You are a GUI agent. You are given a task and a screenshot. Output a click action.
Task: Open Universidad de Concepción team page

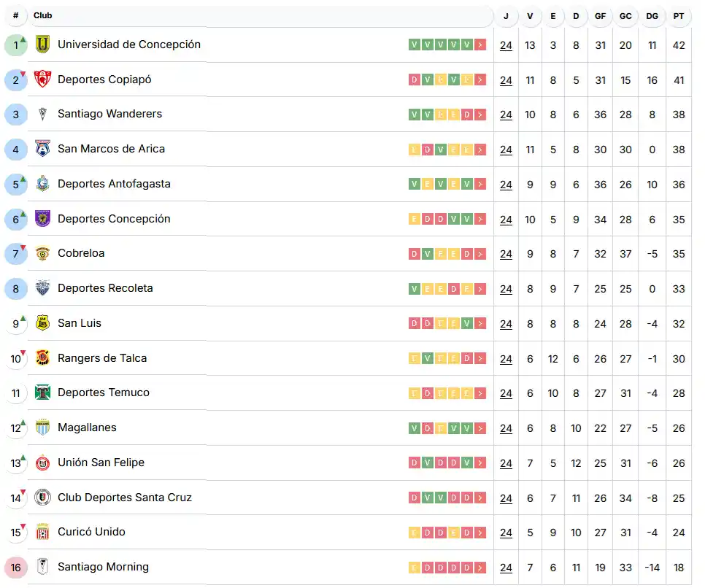(x=129, y=45)
